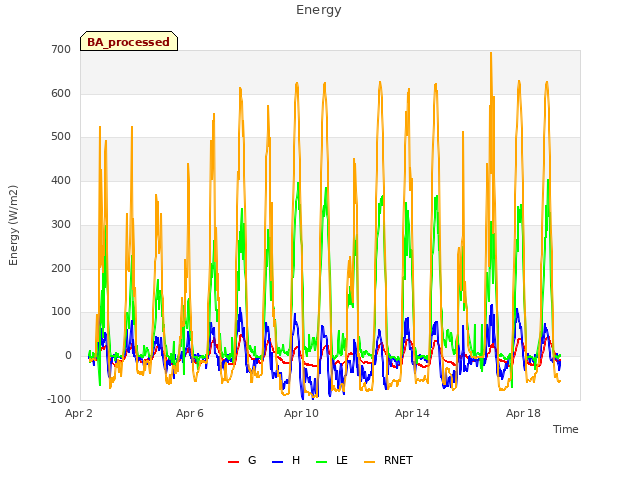Toggle the RNET series legend label
Screen dimensions: 640x480
point(398,460)
